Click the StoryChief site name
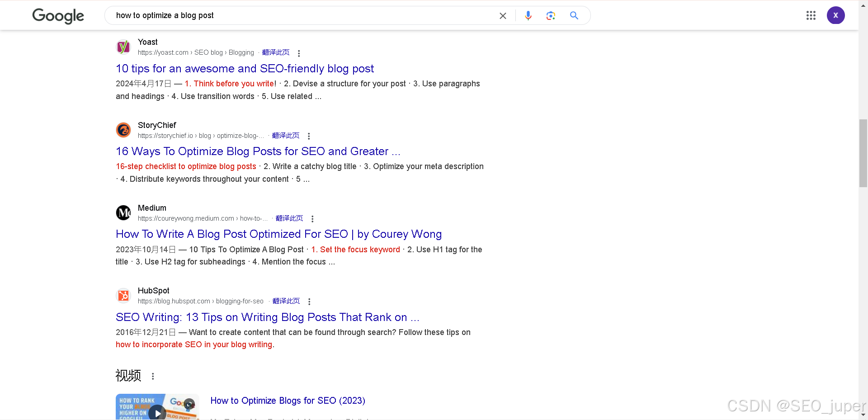This screenshot has width=868, height=420. pyautogui.click(x=157, y=125)
